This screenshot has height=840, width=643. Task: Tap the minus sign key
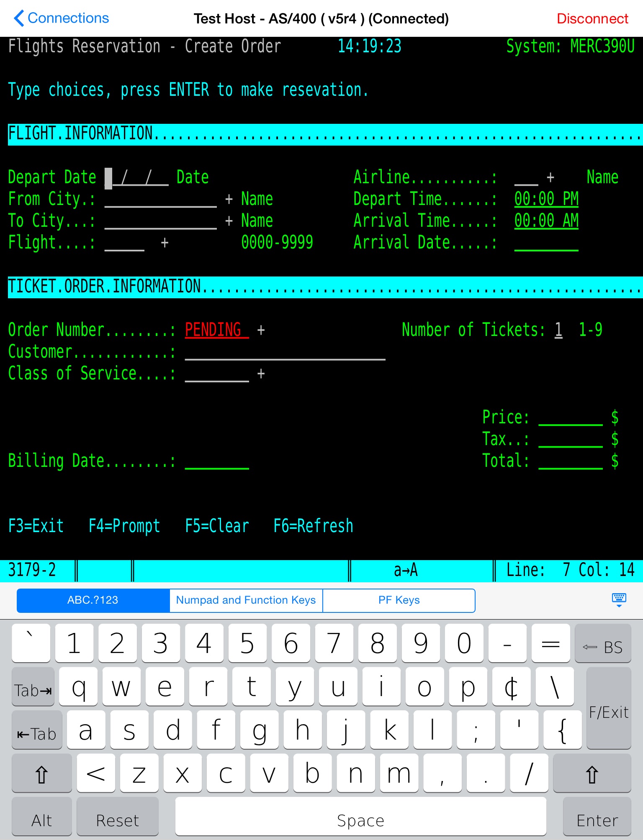(507, 643)
